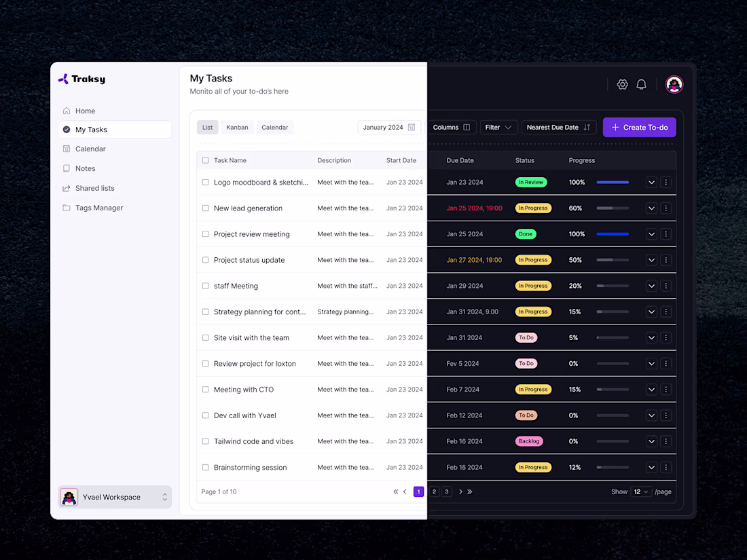Open the Show per-page dropdown
This screenshot has height=560, width=747.
(641, 491)
